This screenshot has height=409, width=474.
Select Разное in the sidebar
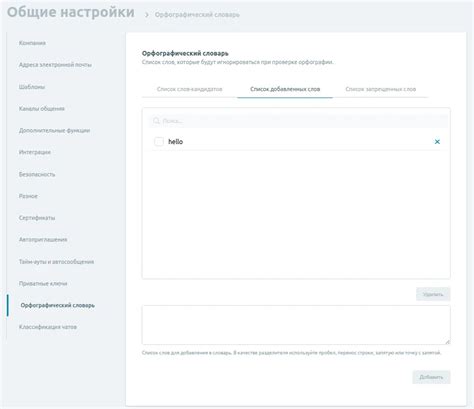point(28,196)
